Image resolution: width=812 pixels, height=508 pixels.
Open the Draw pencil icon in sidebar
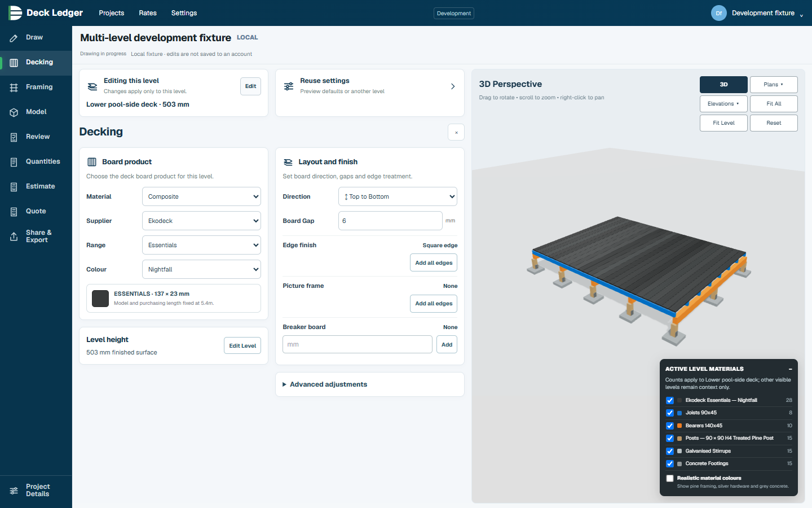[14, 38]
